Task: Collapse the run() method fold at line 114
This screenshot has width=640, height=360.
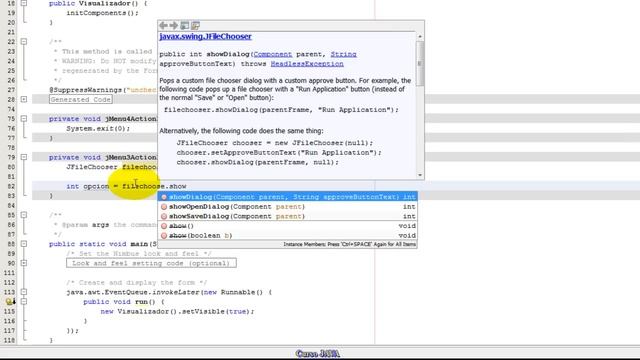Action: click(24, 302)
